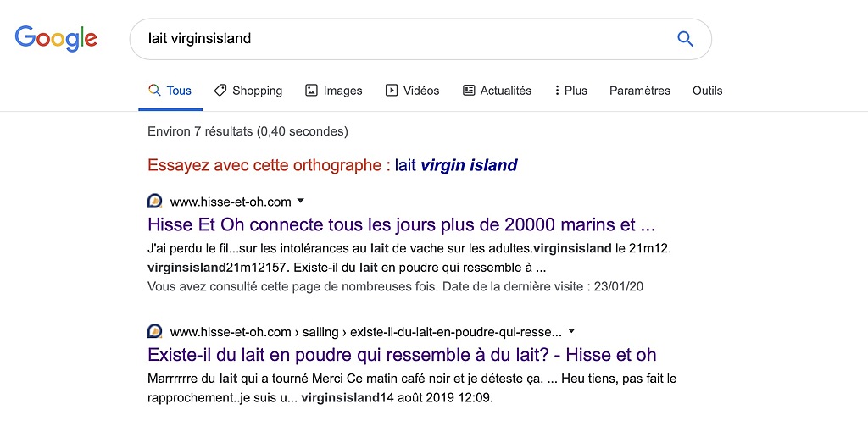Open Paramètres menu
This screenshot has width=868, height=426.
(x=639, y=90)
